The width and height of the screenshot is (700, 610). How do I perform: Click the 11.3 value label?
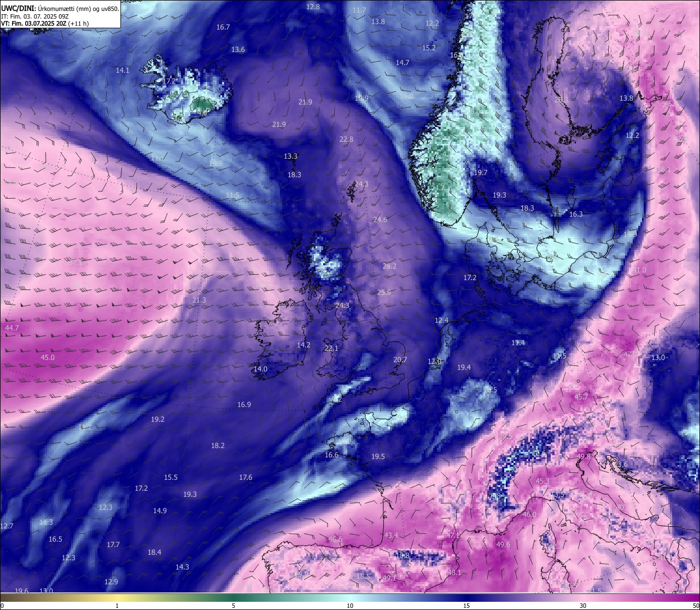(46, 522)
